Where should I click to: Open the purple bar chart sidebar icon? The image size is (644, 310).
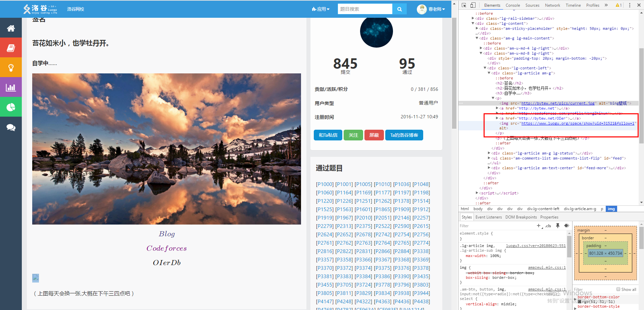coord(11,87)
